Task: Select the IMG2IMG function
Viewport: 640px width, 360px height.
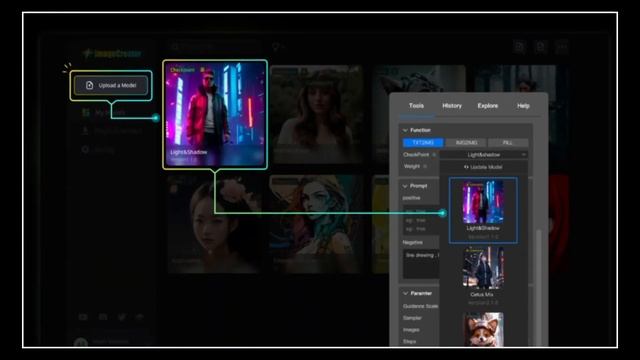Action: point(466,142)
